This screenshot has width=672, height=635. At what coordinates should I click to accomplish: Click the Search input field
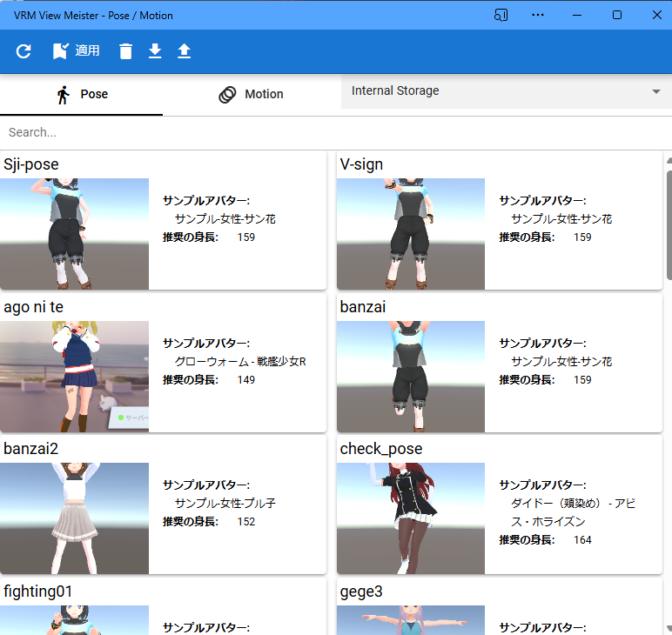coord(336,132)
